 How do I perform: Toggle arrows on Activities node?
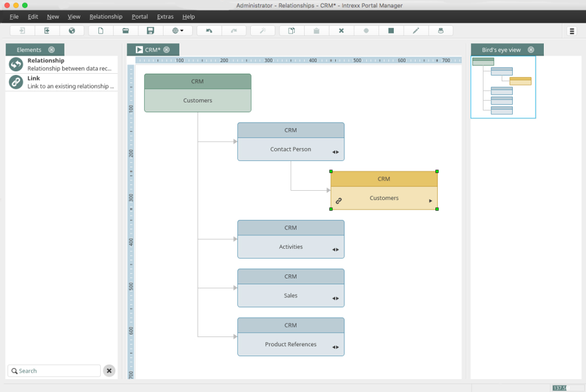[336, 249]
